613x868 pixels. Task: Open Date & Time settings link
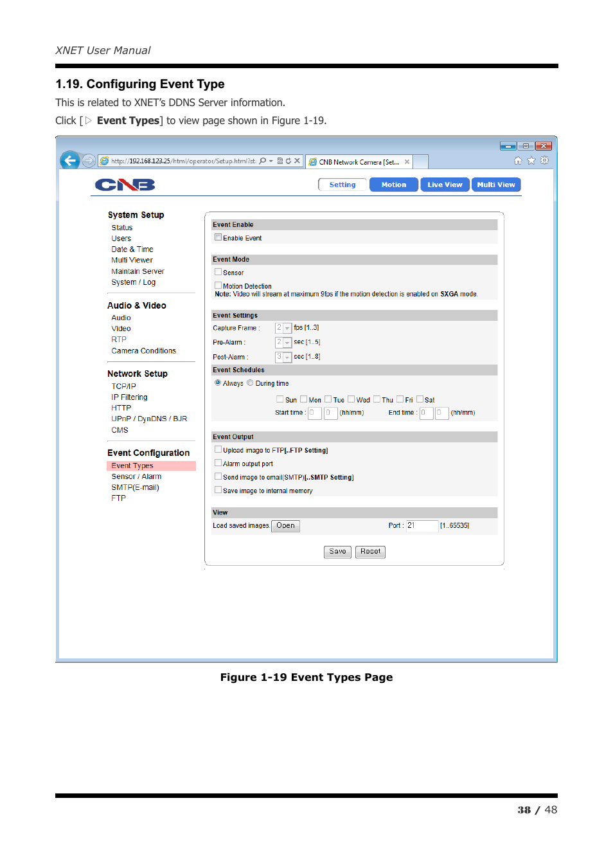click(132, 249)
